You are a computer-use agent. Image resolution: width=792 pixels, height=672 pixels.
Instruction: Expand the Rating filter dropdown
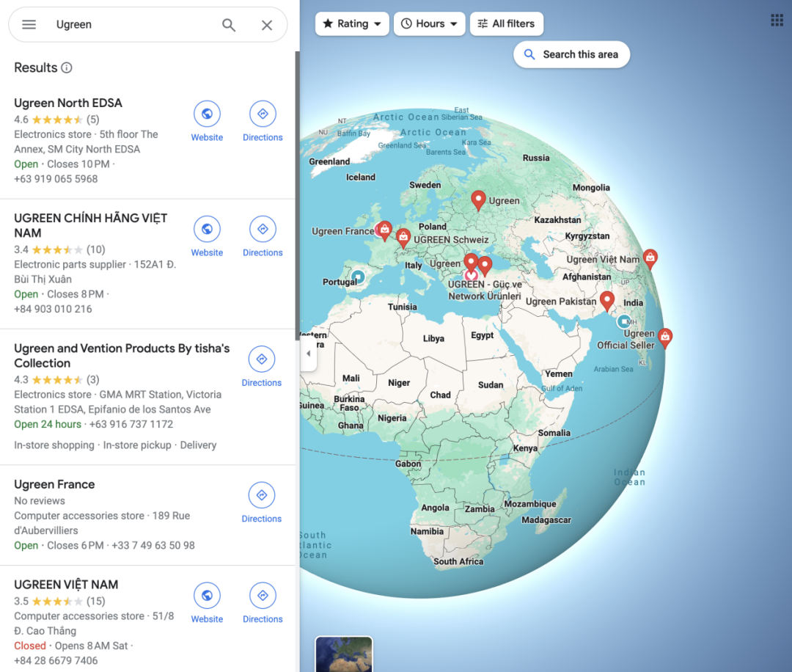352,23
